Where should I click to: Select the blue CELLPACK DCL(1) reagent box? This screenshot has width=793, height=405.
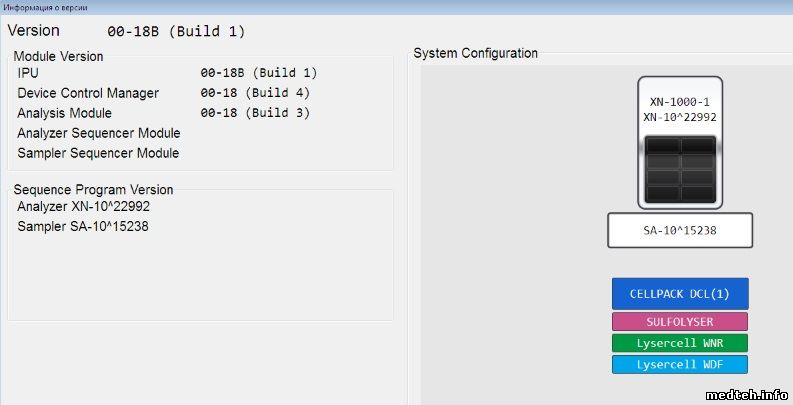point(680,294)
